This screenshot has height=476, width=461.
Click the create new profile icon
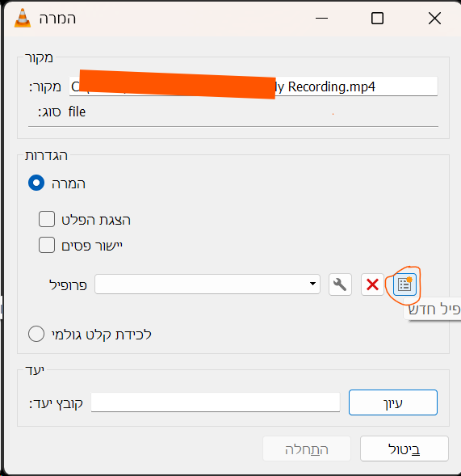404,284
